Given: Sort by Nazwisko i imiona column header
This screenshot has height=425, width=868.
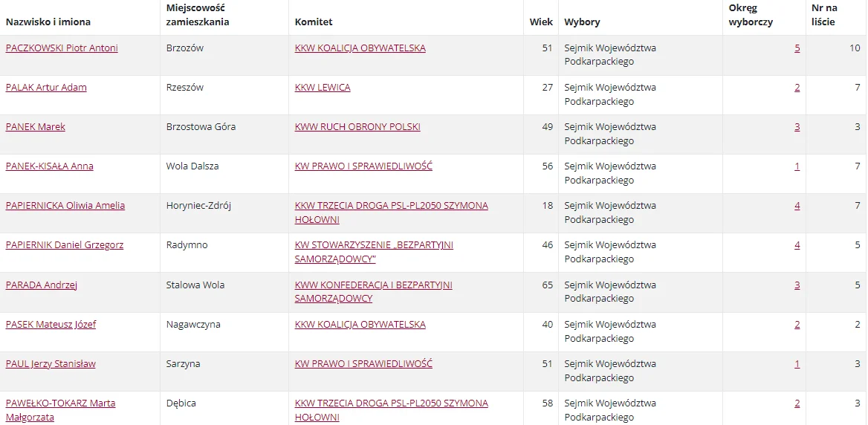Looking at the screenshot, I should (48, 22).
